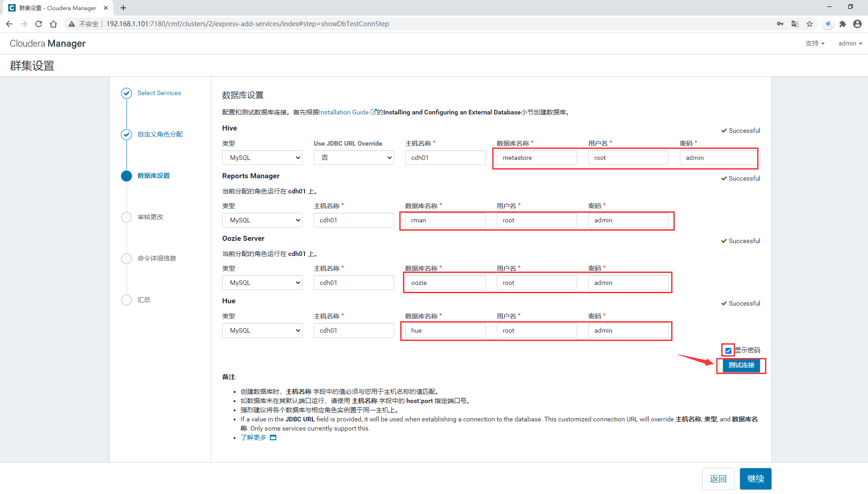
Task: Open the browser home page icon
Action: pyautogui.click(x=53, y=24)
